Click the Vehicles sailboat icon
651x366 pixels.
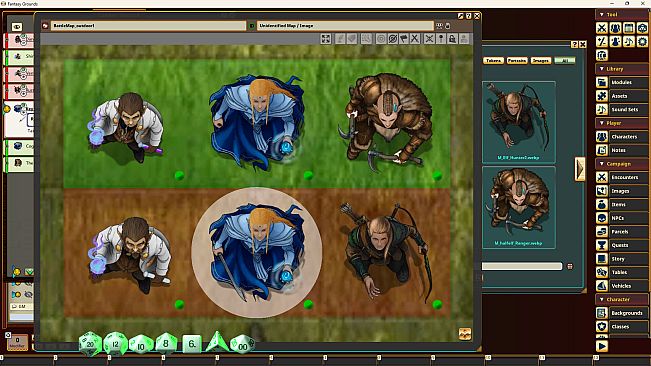tap(602, 286)
